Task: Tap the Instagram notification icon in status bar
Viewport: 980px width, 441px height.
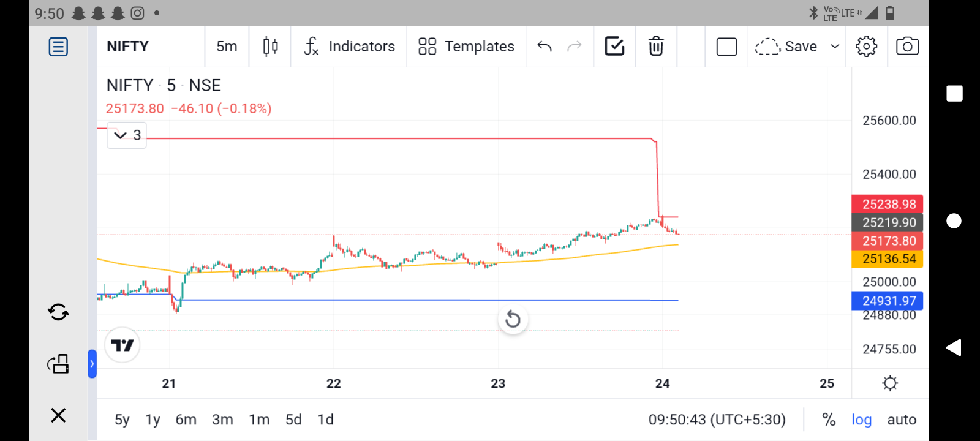Action: point(138,13)
